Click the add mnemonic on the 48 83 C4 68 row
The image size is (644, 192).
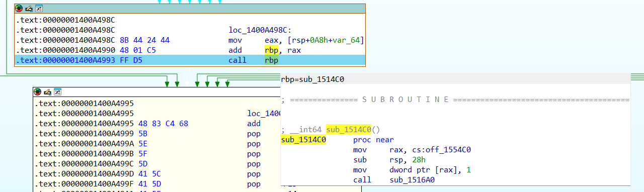pos(254,124)
